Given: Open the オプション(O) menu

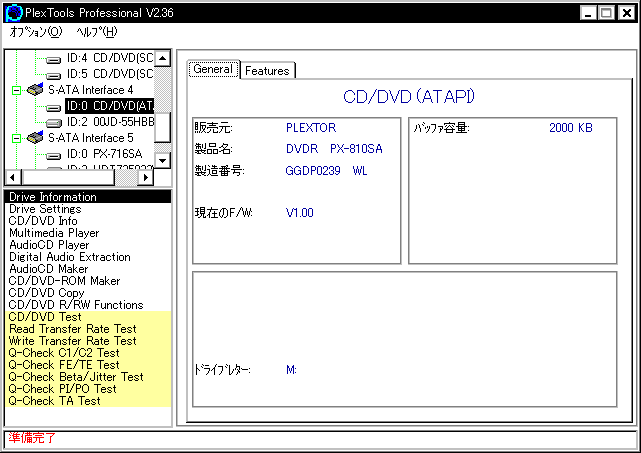Looking at the screenshot, I should [x=36, y=32].
